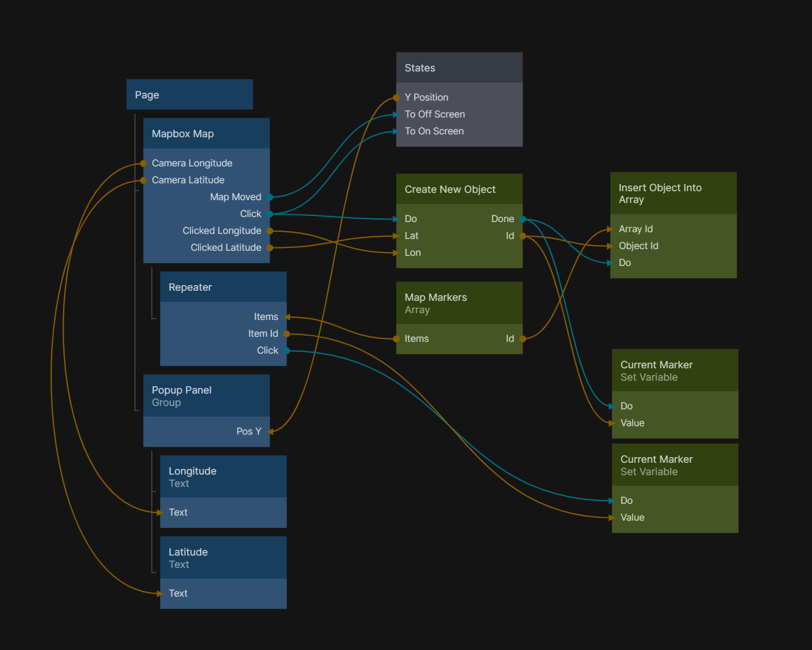
Task: Click the Clicked Latitude output connector dot
Action: point(270,248)
